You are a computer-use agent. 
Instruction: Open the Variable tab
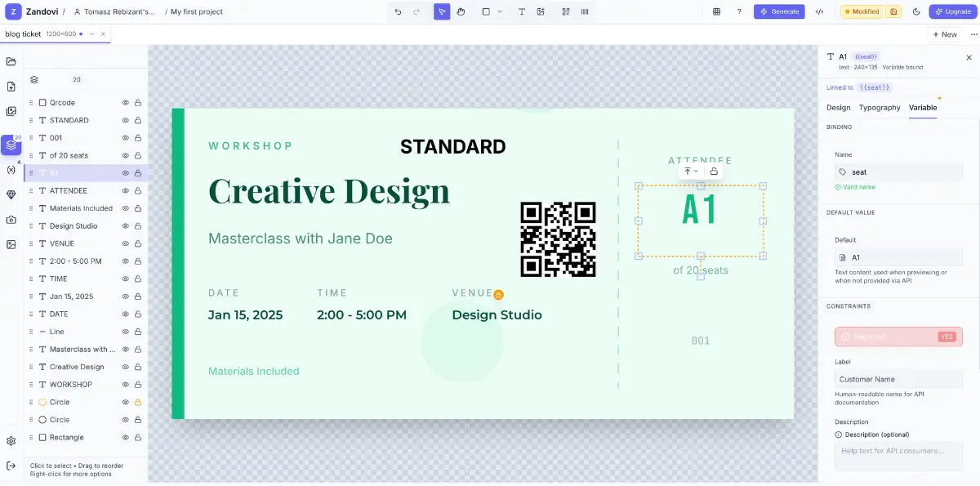coord(923,108)
